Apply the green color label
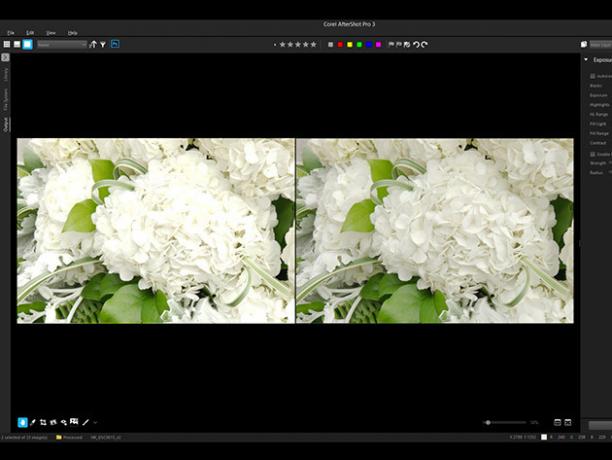Screen dimensions: 612x460 tap(359, 45)
